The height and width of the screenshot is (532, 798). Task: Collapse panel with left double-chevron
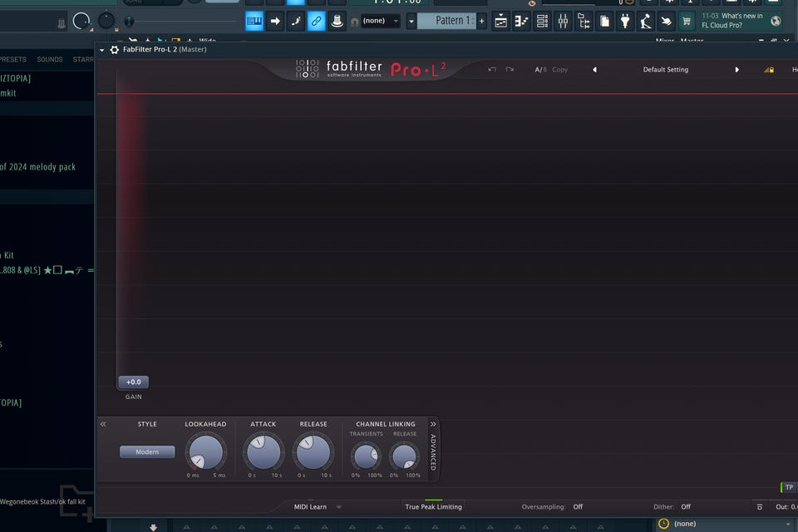tap(103, 424)
